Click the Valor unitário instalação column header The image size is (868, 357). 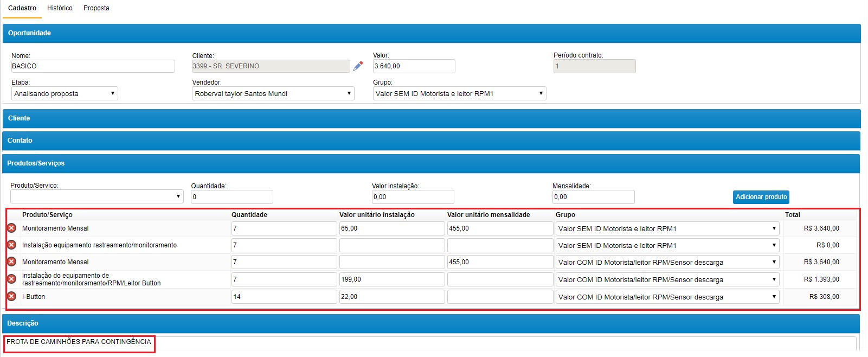tap(377, 215)
